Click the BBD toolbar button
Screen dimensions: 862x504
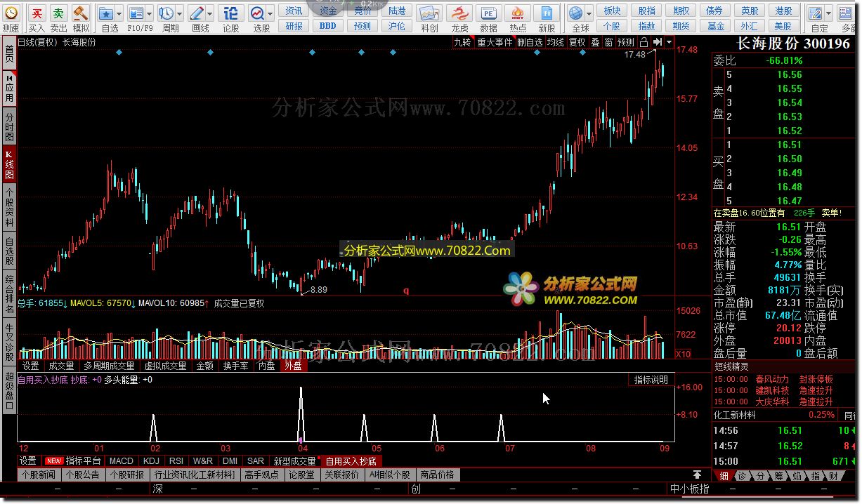[x=327, y=26]
